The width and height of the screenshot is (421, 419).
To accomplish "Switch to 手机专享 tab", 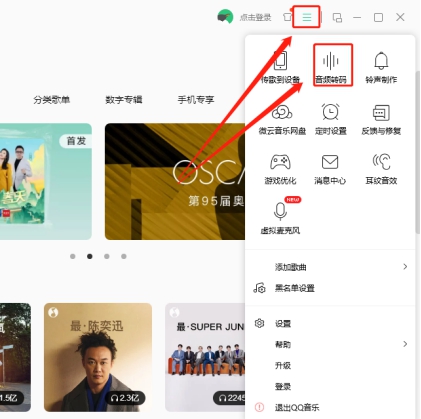I will click(x=196, y=100).
